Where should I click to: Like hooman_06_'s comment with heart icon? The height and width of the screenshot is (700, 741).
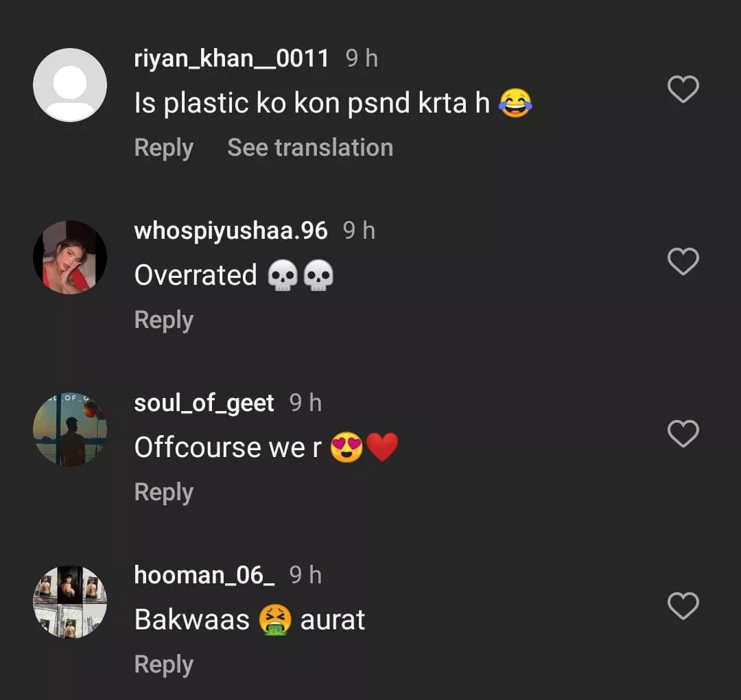(x=683, y=607)
